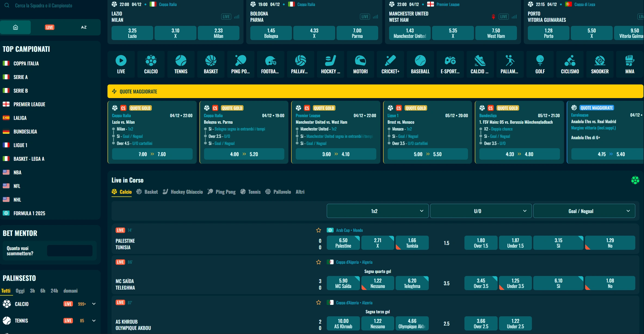Open the 1x2 market dropdown
The height and width of the screenshot is (334, 644).
[x=377, y=211]
